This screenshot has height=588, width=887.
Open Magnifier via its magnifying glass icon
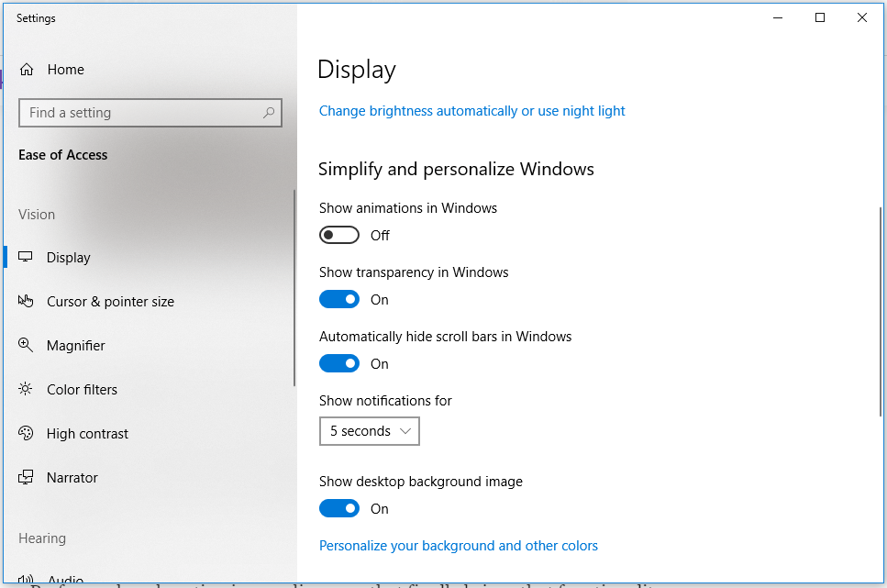pyautogui.click(x=25, y=345)
